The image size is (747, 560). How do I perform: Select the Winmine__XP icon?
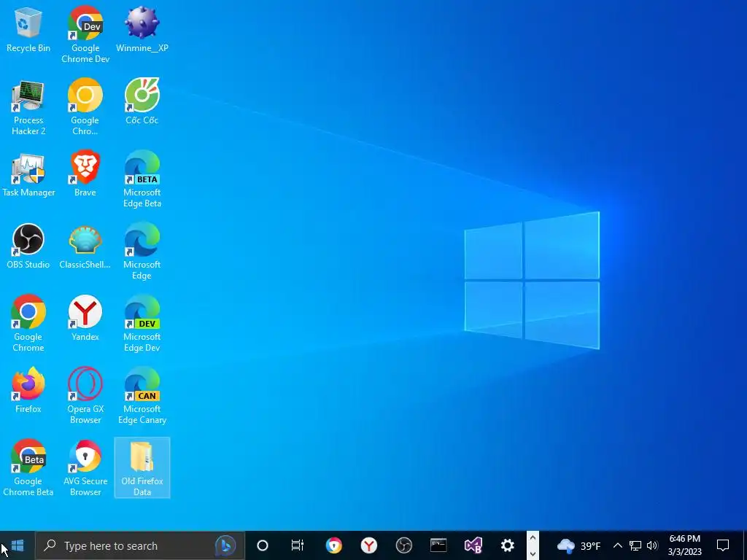142,29
